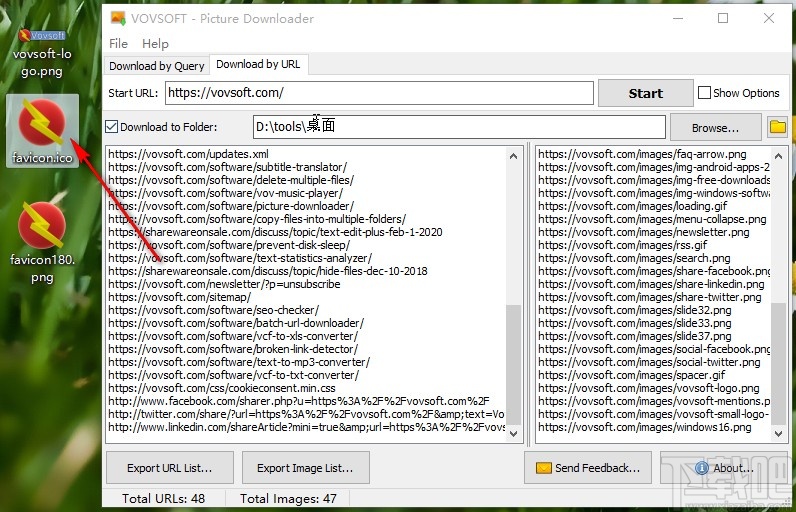Maximize the Picture Downloader window

click(723, 18)
